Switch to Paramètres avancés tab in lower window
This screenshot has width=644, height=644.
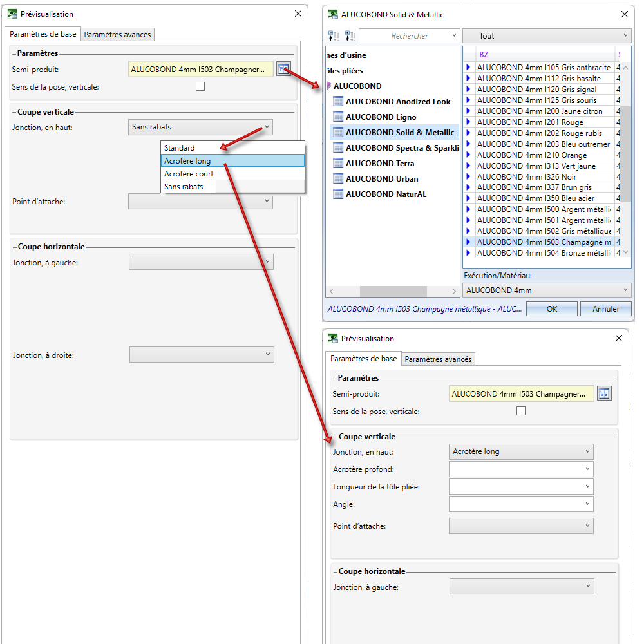coord(438,359)
